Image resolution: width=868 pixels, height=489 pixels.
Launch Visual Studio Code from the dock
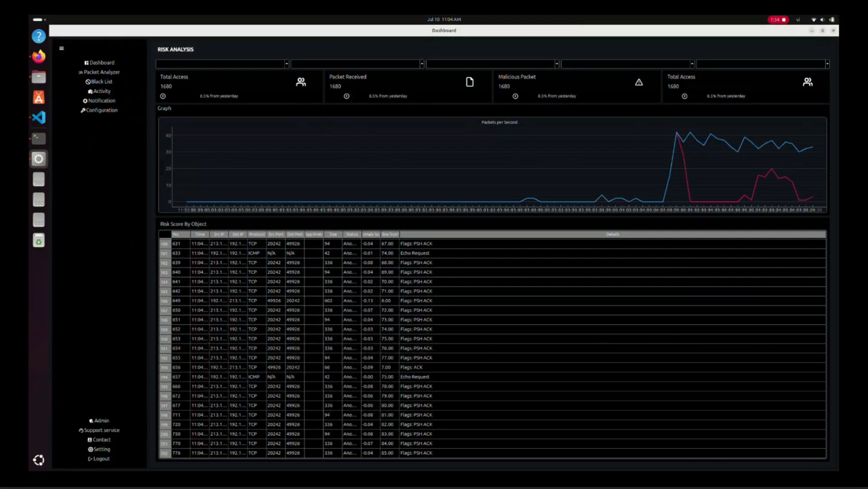(39, 117)
